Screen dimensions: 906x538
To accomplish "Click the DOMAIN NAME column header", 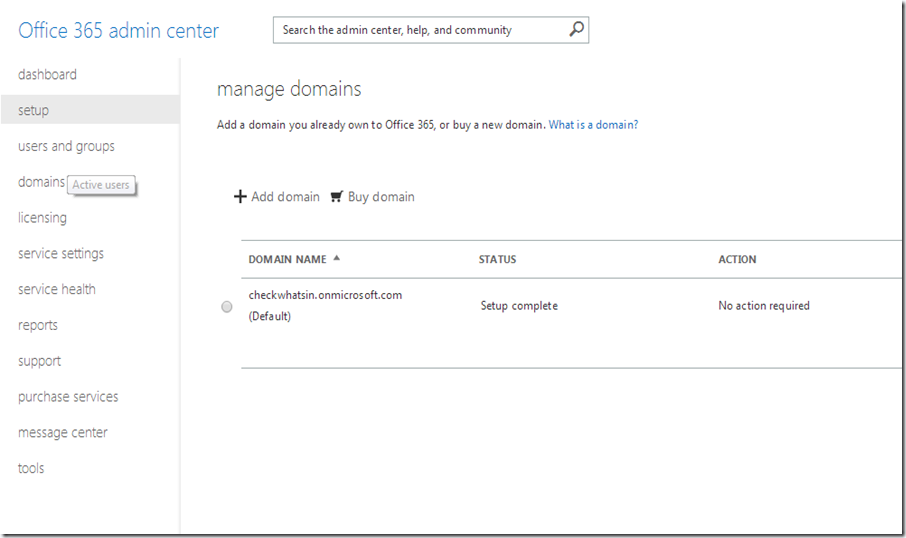I will (287, 259).
